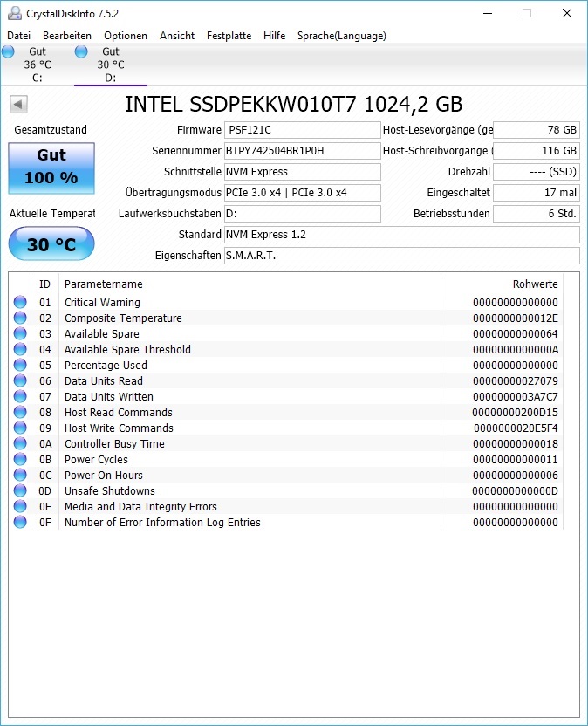588x726 pixels.
Task: Click the Seriennummer field BTPY742504BR1P0H
Action: [x=303, y=150]
